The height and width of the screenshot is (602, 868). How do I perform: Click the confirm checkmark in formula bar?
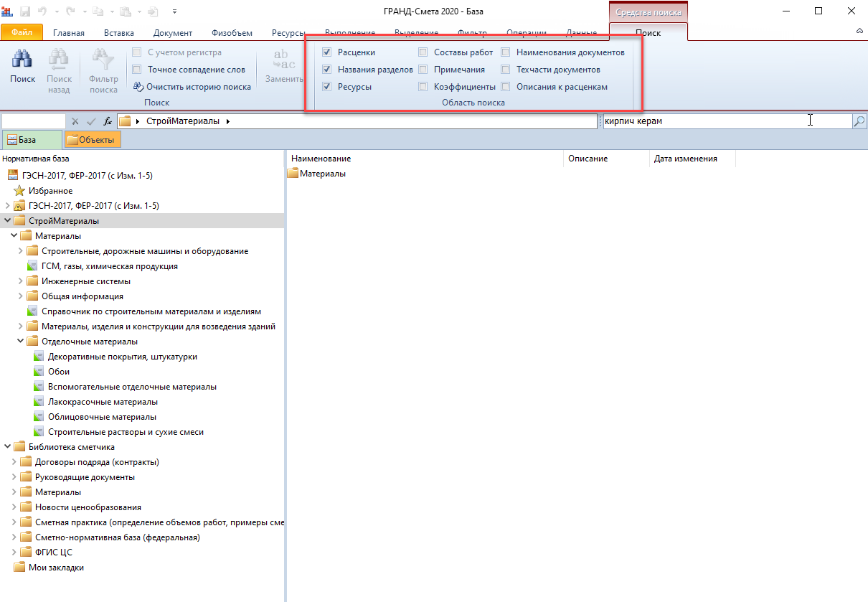point(90,121)
